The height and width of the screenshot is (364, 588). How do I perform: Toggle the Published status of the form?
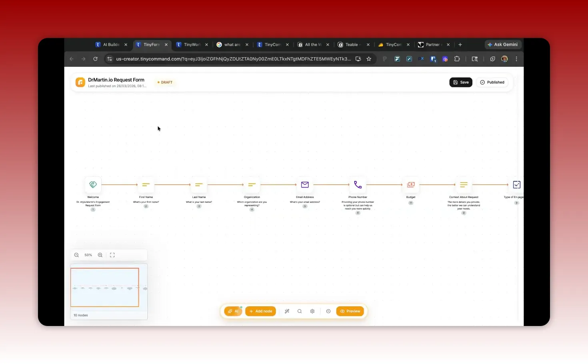point(492,82)
